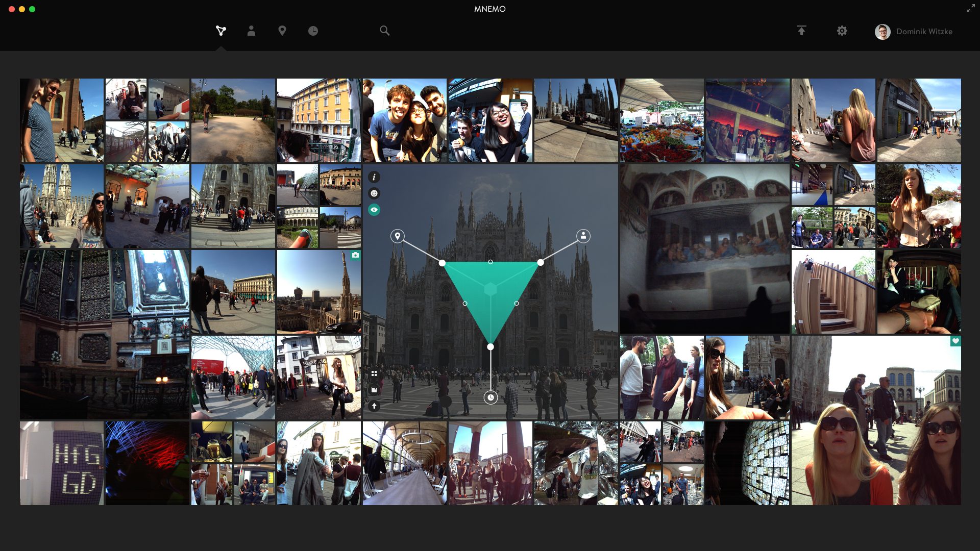The height and width of the screenshot is (551, 980).
Task: Click the green camera badge on the spire photo
Action: 355,255
